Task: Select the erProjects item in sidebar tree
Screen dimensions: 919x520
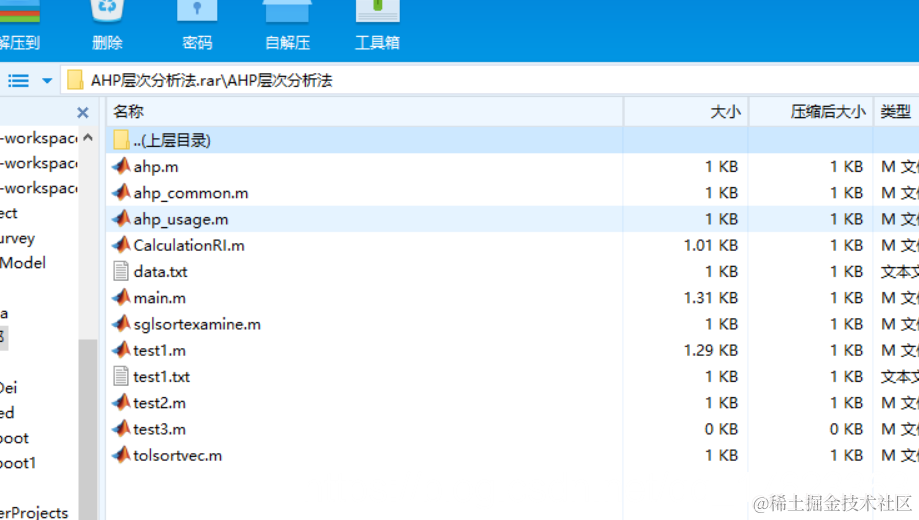Action: pyautogui.click(x=34, y=512)
